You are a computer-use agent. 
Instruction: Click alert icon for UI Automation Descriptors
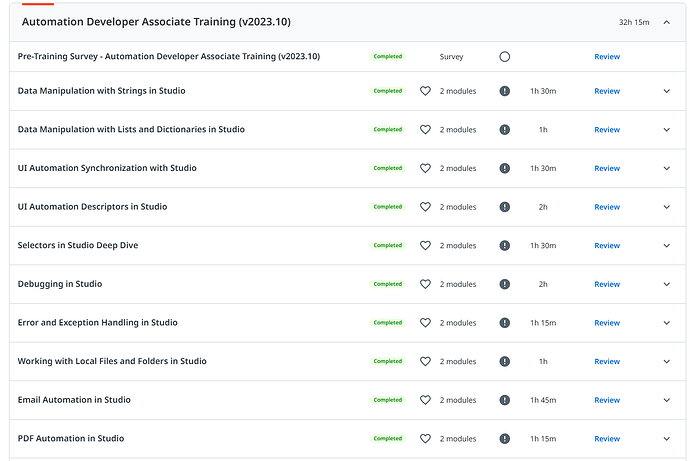tap(505, 207)
